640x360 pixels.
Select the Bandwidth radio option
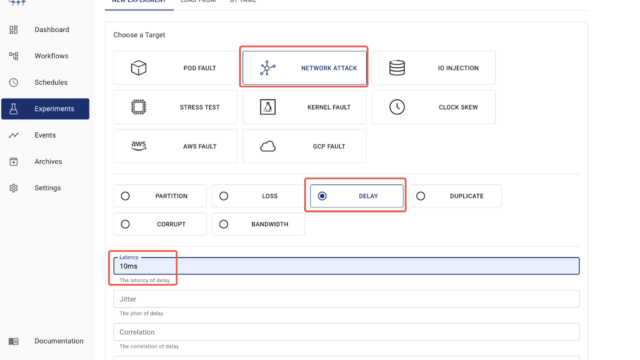224,224
